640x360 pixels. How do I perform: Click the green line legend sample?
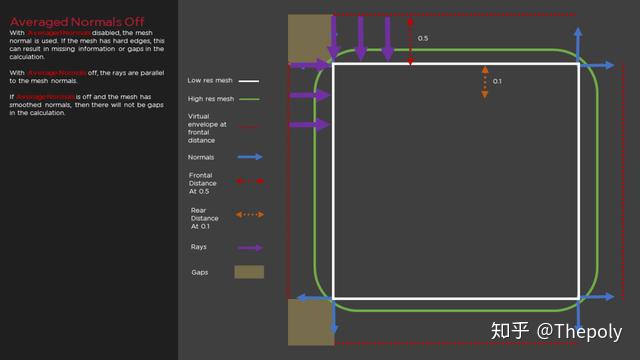click(249, 99)
